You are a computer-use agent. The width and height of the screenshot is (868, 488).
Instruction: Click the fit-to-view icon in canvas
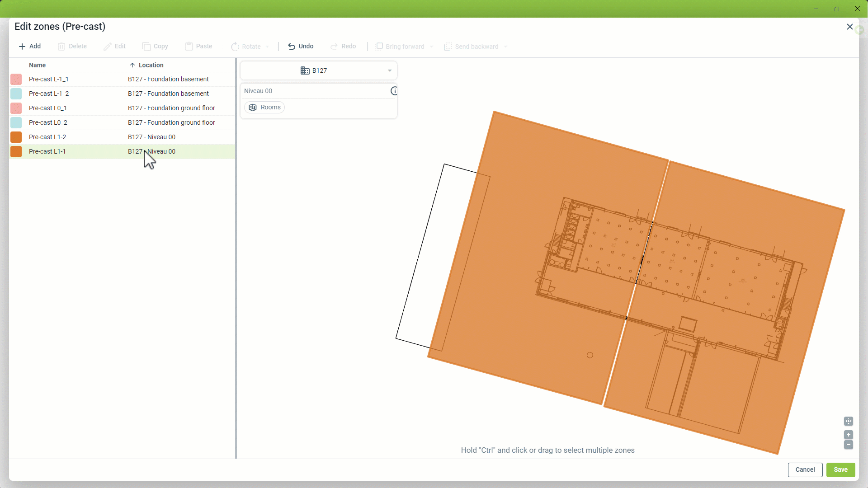coord(849,421)
